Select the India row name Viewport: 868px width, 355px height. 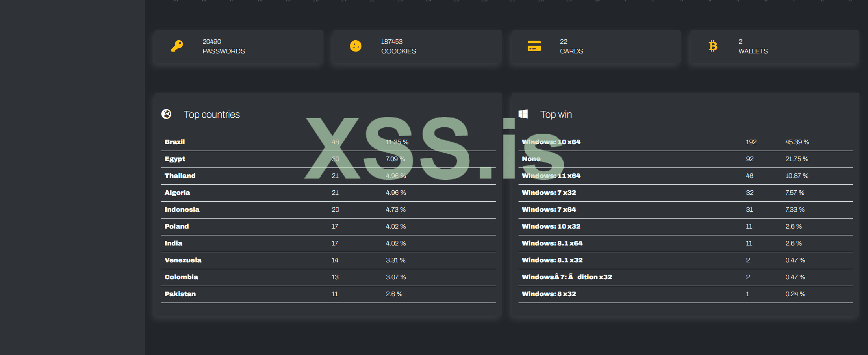[174, 243]
